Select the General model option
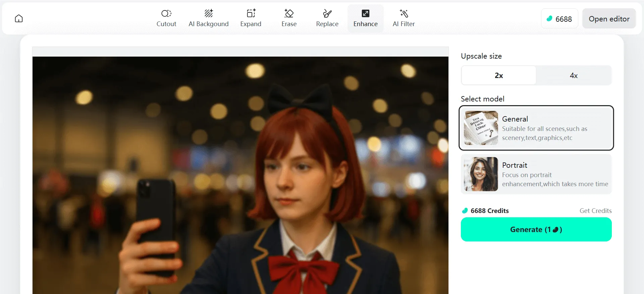Screen dimensions: 644x294 pos(536,128)
